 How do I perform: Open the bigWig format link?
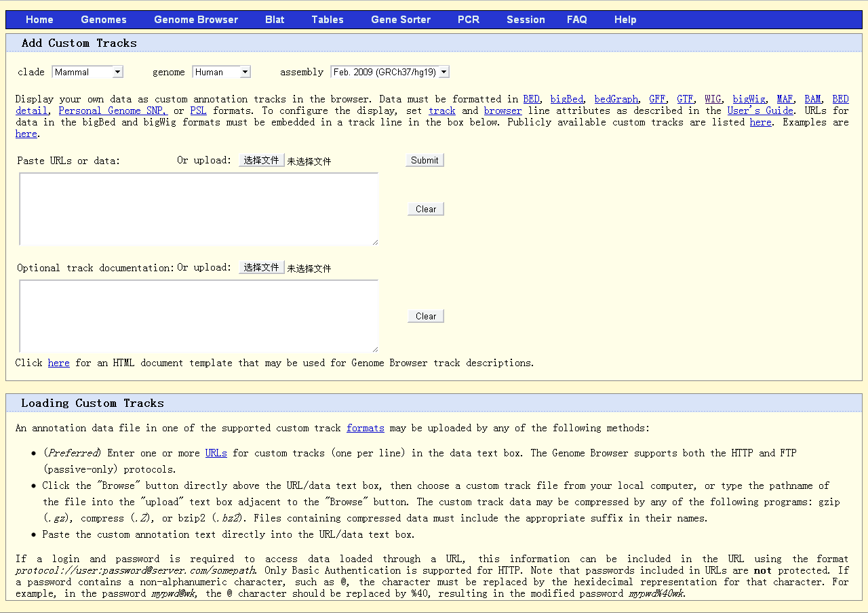[749, 99]
